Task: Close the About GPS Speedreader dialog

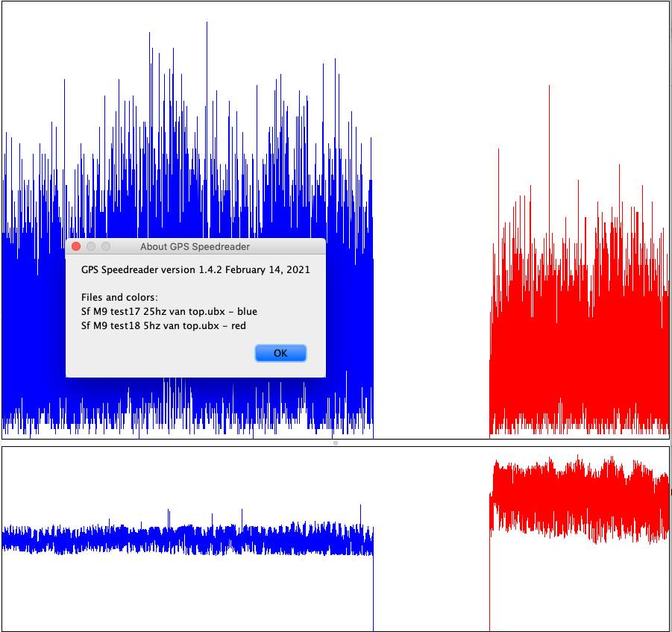Action: pyautogui.click(x=76, y=246)
